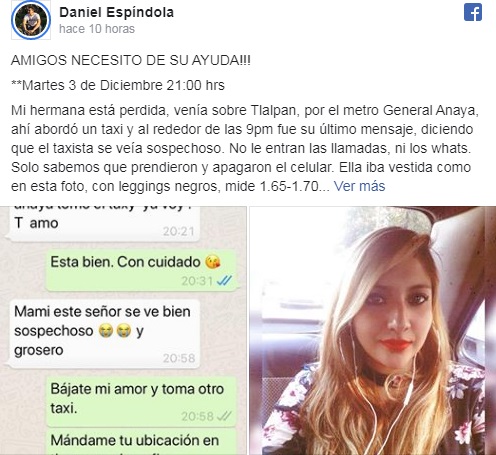Click the 'hace 10 horas' timestamp
This screenshot has height=455, width=496.
[97, 29]
